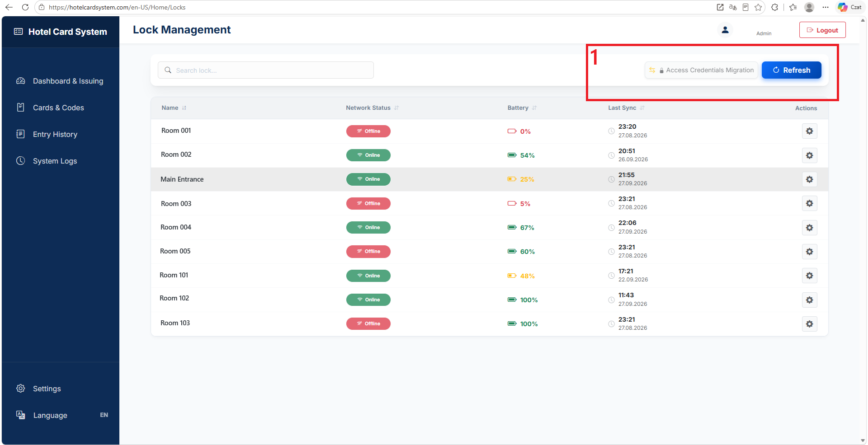Open settings gear for Room 003
Viewport: 868px width, 445px height.
809,203
